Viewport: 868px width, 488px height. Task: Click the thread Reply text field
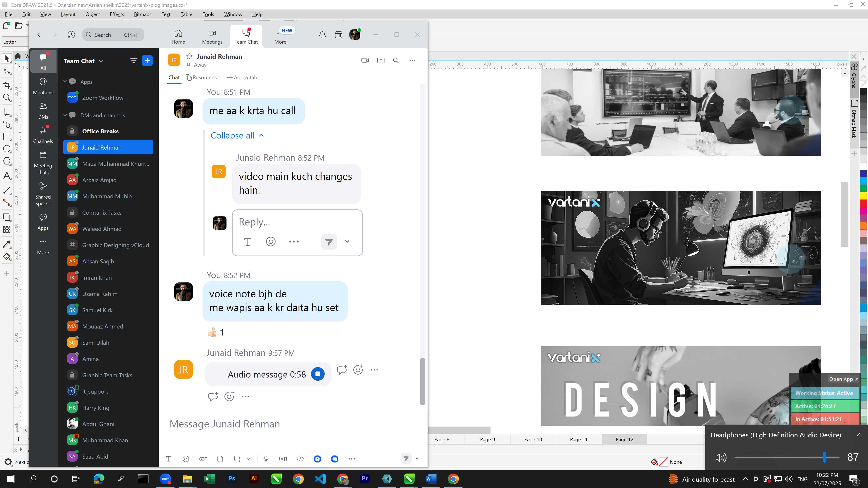point(297,222)
